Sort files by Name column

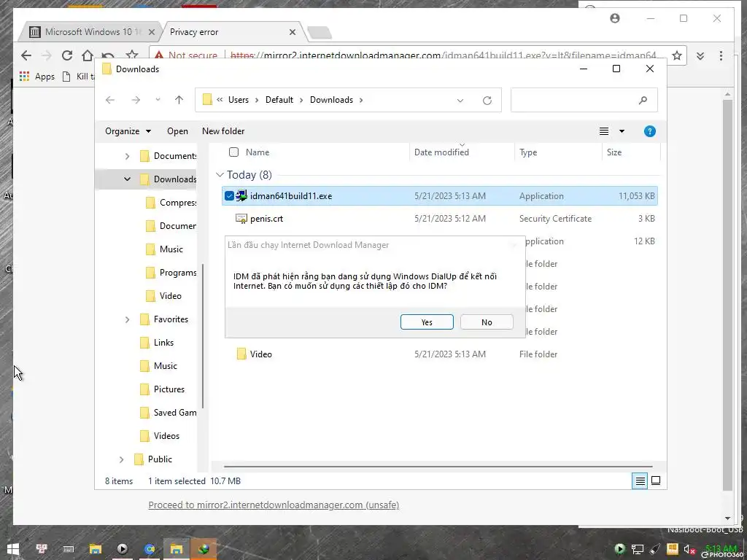258,152
